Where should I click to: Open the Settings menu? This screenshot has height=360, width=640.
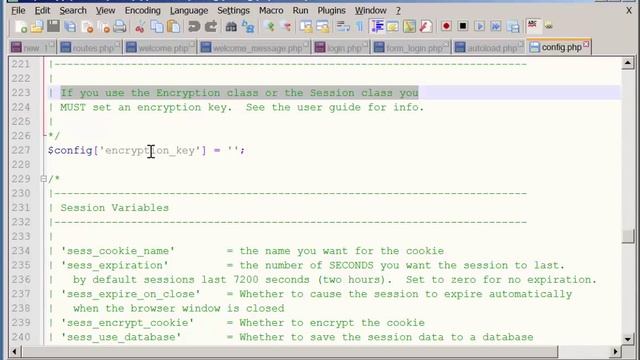coord(233,10)
